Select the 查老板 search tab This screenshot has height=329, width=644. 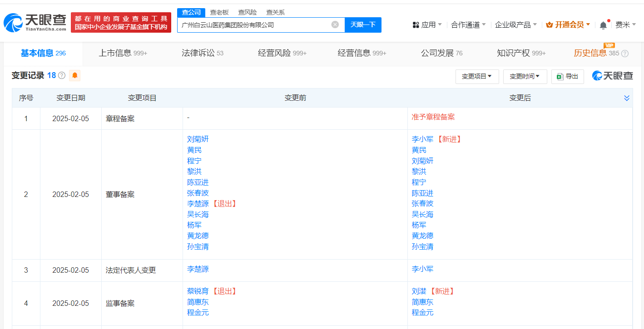[x=219, y=12]
